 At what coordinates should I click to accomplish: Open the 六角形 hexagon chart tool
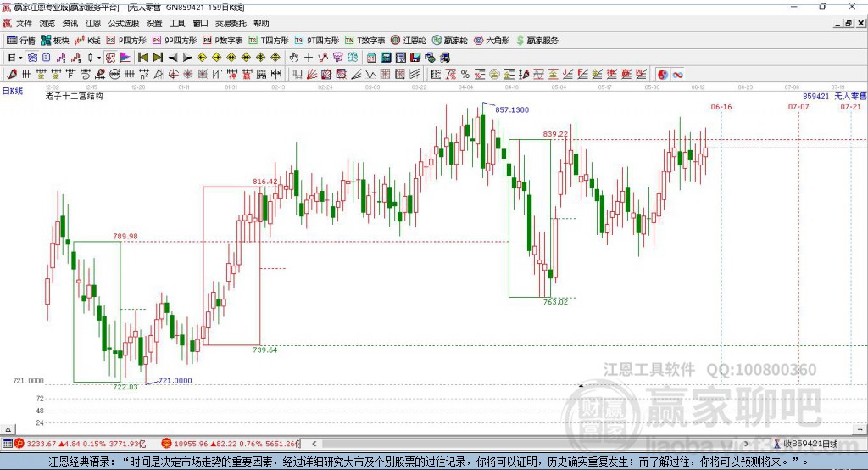492,40
